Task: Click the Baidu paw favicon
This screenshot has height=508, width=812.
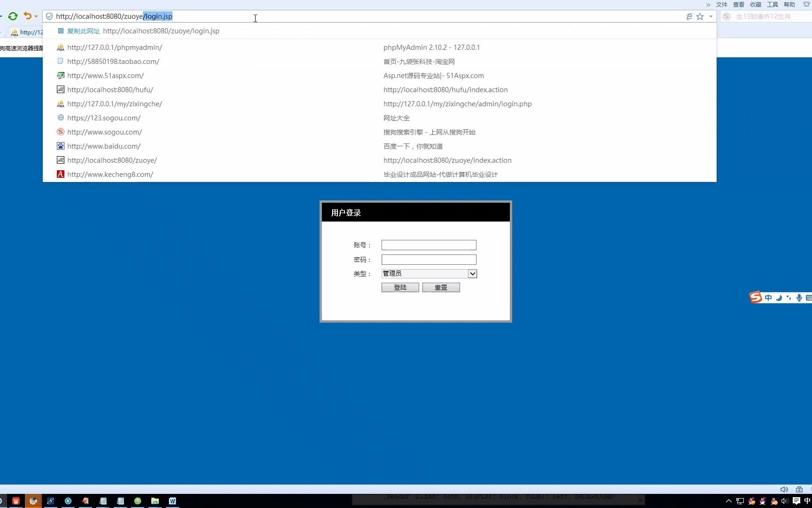Action: click(61, 146)
